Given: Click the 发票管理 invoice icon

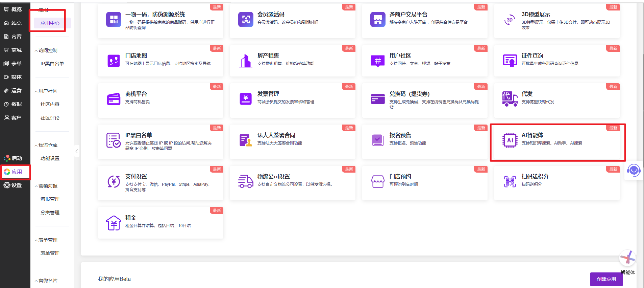Looking at the screenshot, I should pyautogui.click(x=246, y=99).
